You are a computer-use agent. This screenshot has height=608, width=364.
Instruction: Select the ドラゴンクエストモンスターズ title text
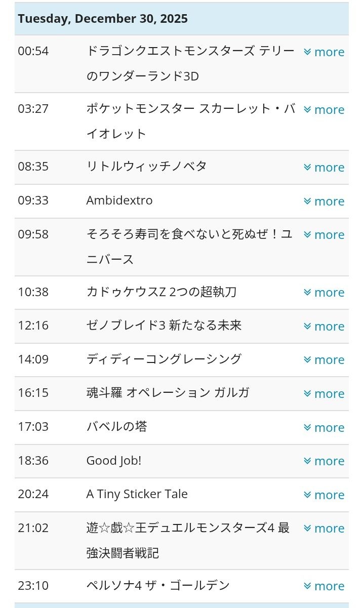click(190, 51)
